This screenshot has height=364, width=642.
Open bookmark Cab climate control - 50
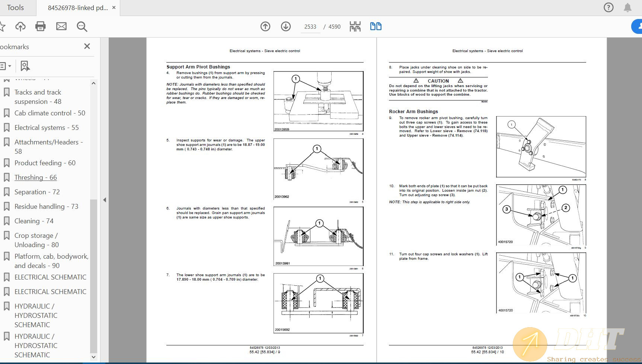tap(50, 113)
